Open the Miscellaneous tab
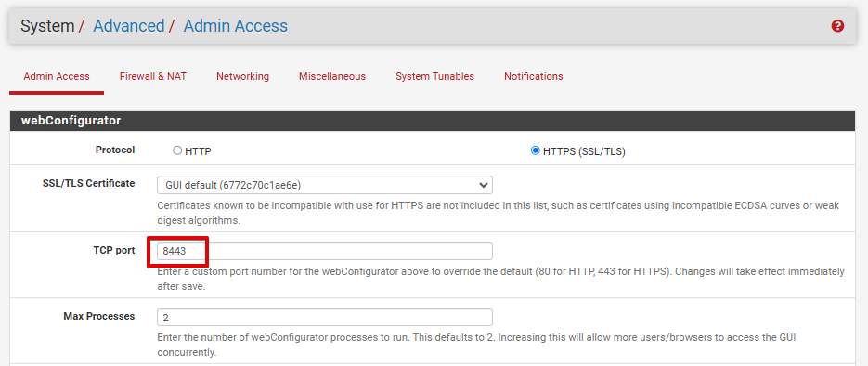Viewport: 868px width, 366px height. (332, 76)
